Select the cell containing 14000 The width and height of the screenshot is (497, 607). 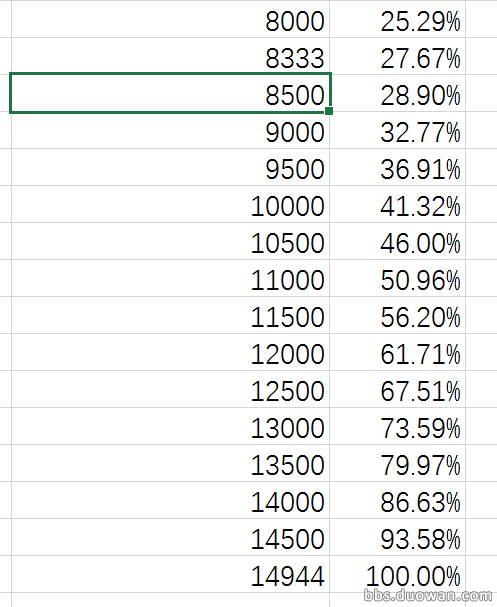170,500
